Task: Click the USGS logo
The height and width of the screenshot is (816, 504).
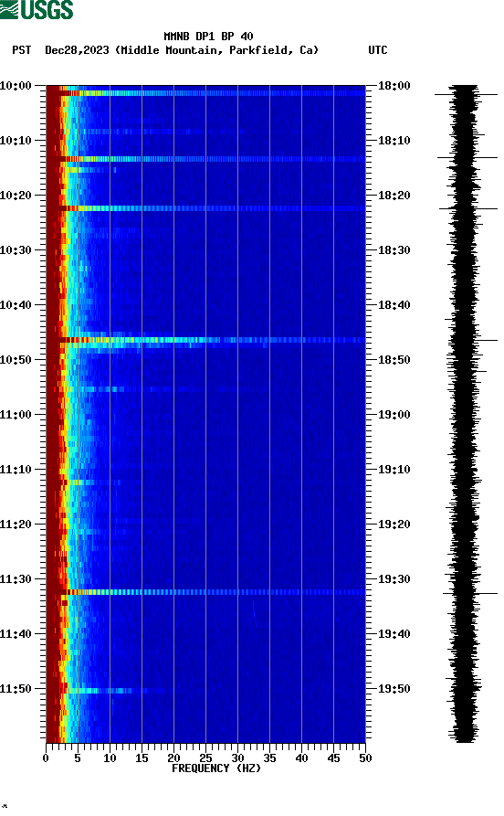Action: click(x=37, y=10)
